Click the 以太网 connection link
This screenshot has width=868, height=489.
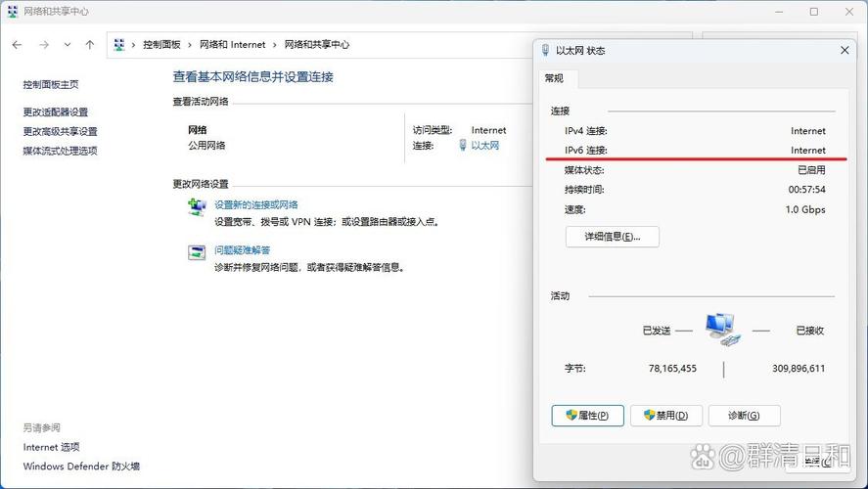(x=485, y=146)
